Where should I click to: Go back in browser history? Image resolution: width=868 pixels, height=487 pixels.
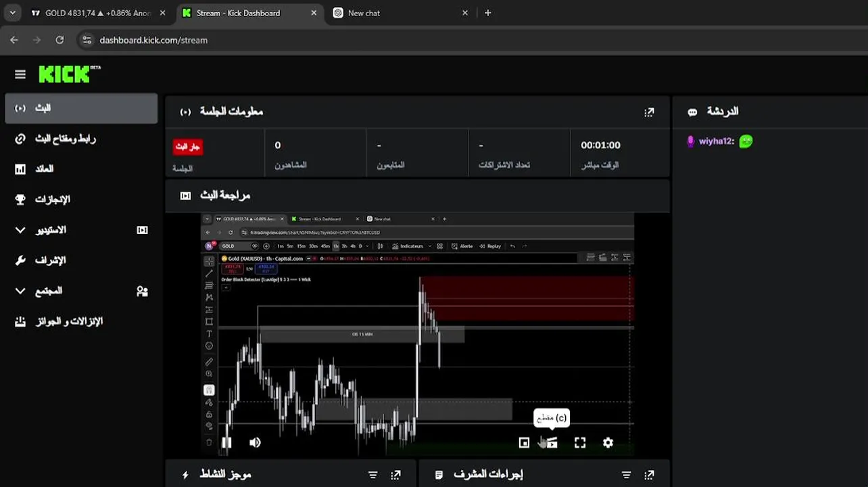coord(14,40)
